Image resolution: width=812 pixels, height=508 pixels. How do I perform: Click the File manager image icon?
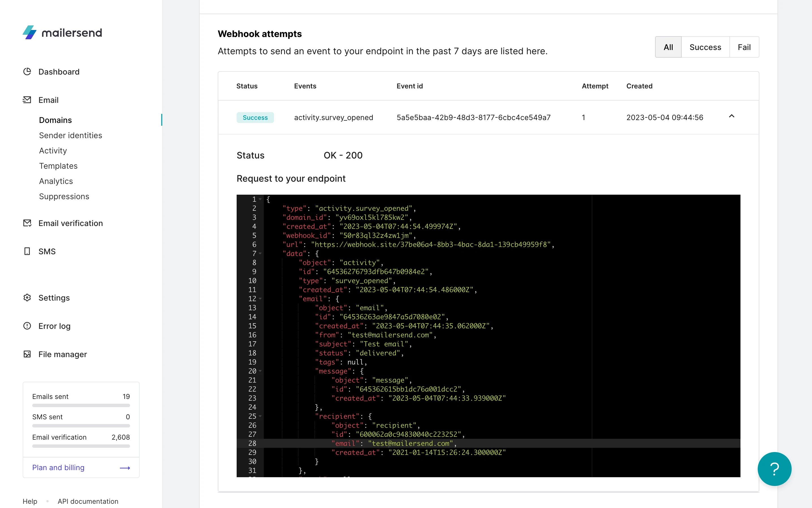click(x=27, y=354)
